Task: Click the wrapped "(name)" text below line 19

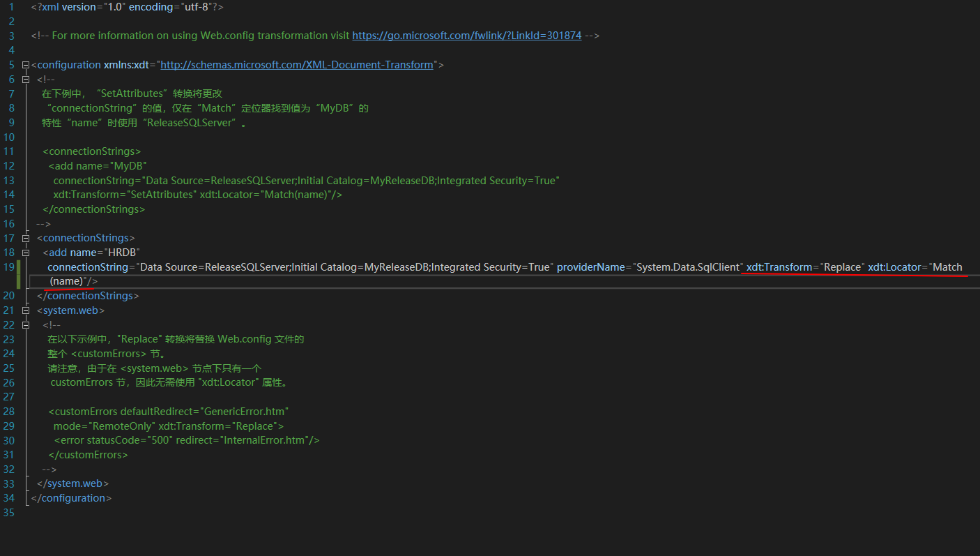Action: (x=66, y=281)
